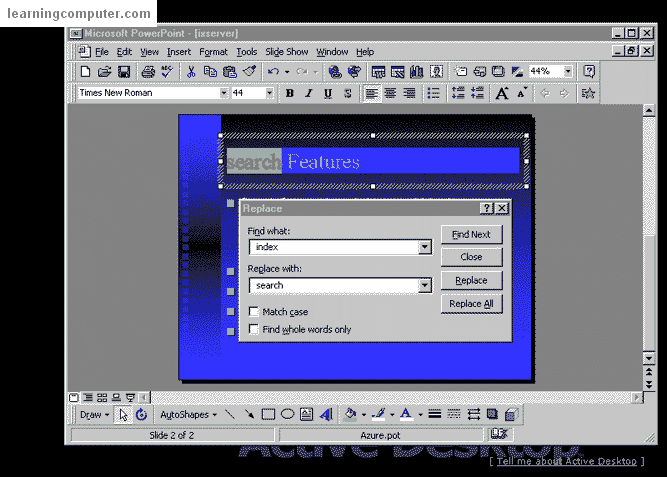Open Tell me about Active Desktop link
This screenshot has width=667, height=477.
[567, 461]
